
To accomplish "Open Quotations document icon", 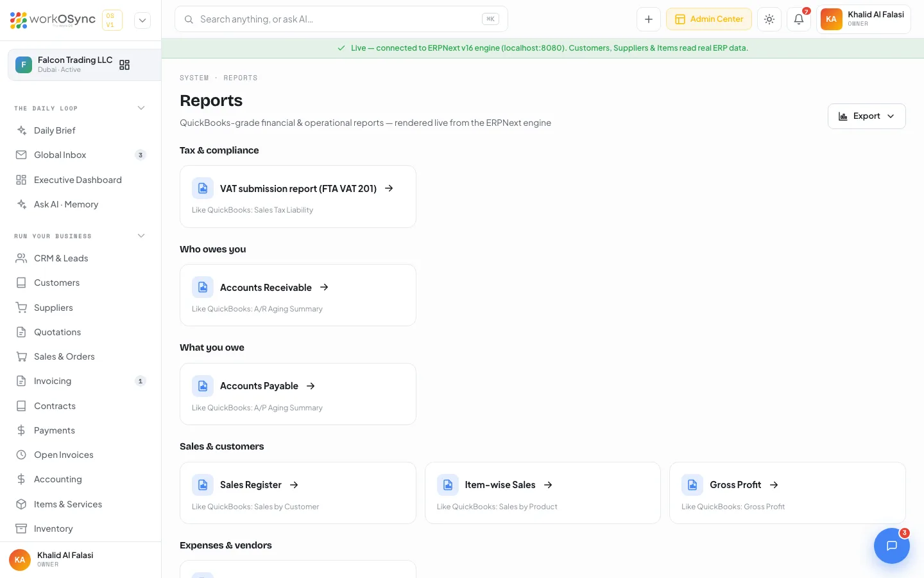I will pos(21,332).
